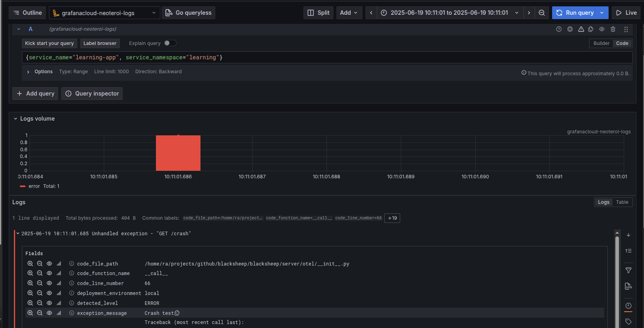Show statistics for exception_message field

tap(59, 313)
